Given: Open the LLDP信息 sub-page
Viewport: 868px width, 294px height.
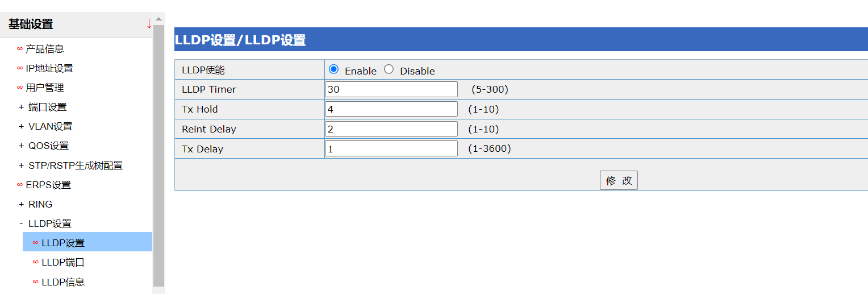Looking at the screenshot, I should point(62,281).
